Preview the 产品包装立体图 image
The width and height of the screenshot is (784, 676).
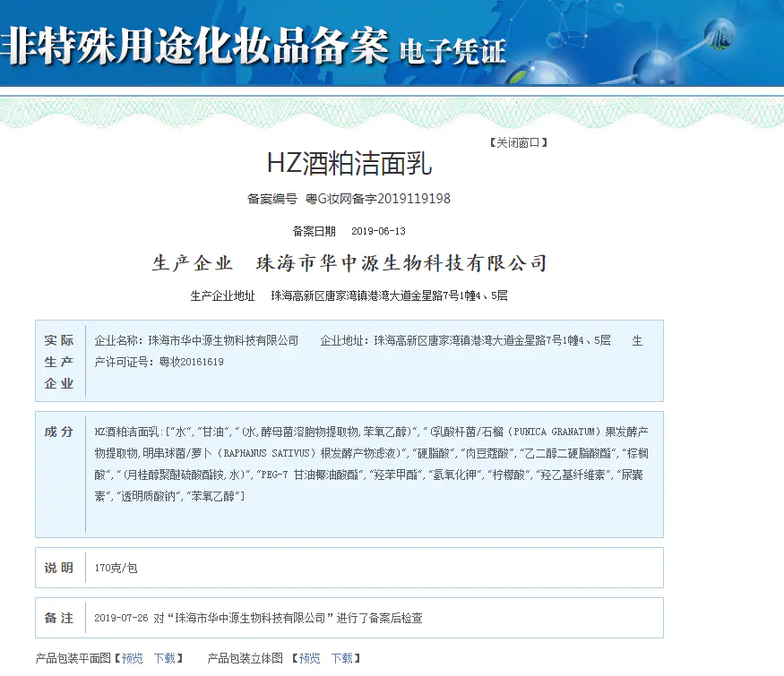click(x=309, y=658)
